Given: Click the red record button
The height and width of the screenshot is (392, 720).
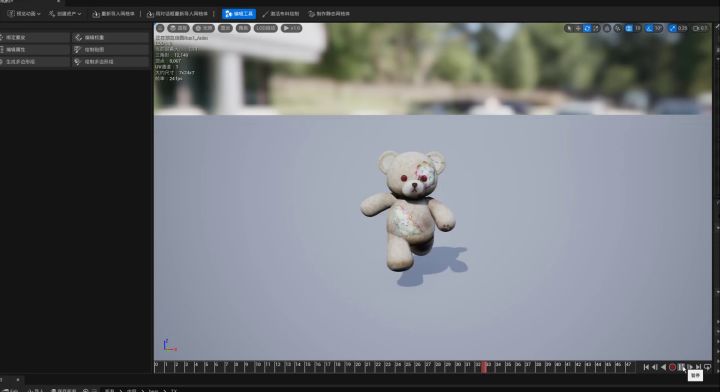Looking at the screenshot, I should tap(672, 367).
